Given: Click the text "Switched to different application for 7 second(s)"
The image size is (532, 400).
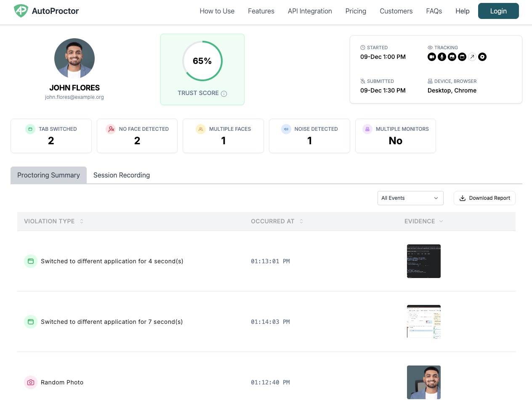Looking at the screenshot, I should coord(112,322).
